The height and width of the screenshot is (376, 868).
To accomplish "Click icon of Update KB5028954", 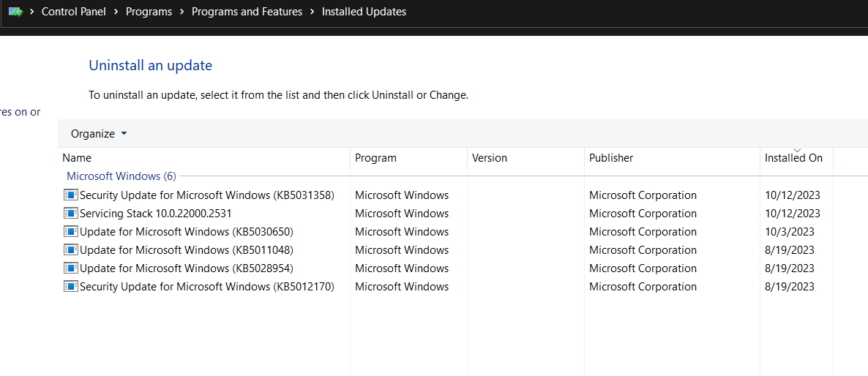I will pyautogui.click(x=71, y=268).
